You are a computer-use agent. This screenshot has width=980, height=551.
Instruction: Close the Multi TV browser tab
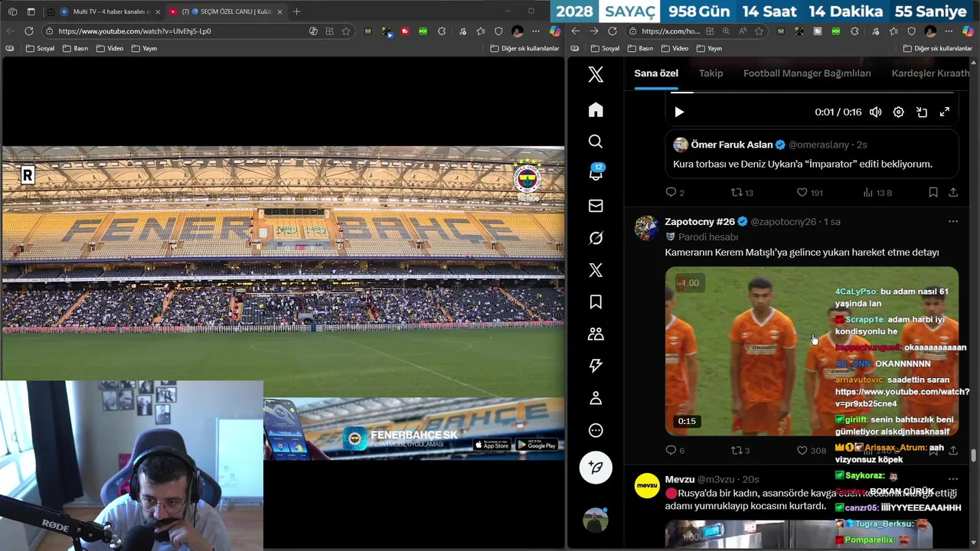(158, 11)
